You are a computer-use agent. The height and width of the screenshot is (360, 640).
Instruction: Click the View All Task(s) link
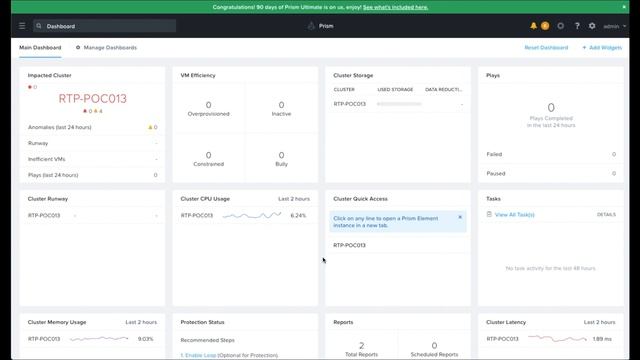click(514, 215)
